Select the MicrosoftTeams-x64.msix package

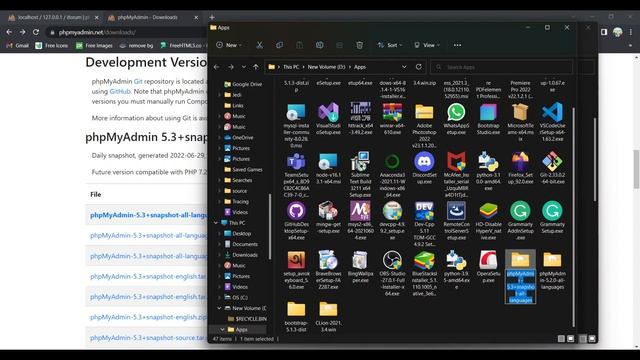click(520, 122)
